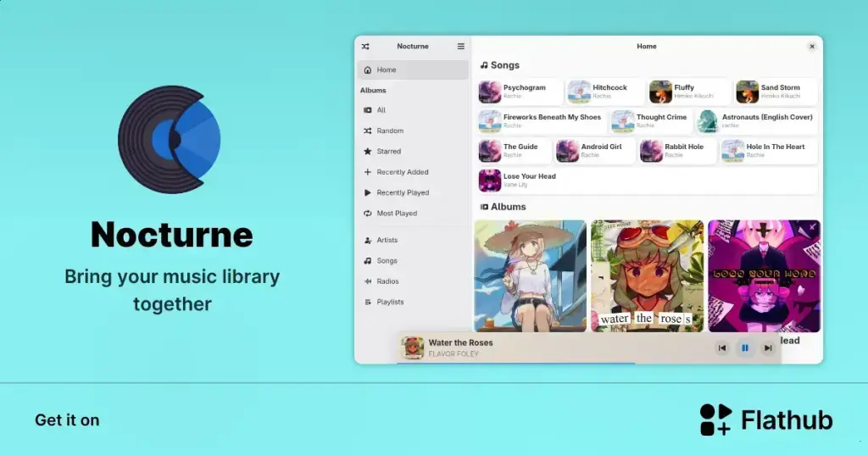Select Home in the sidebar

[x=413, y=70]
